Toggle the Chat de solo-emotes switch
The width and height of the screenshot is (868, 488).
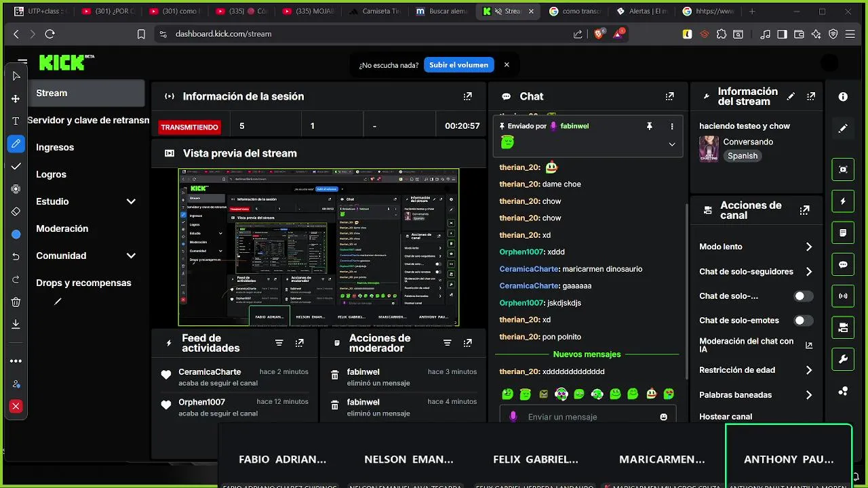pyautogui.click(x=804, y=321)
